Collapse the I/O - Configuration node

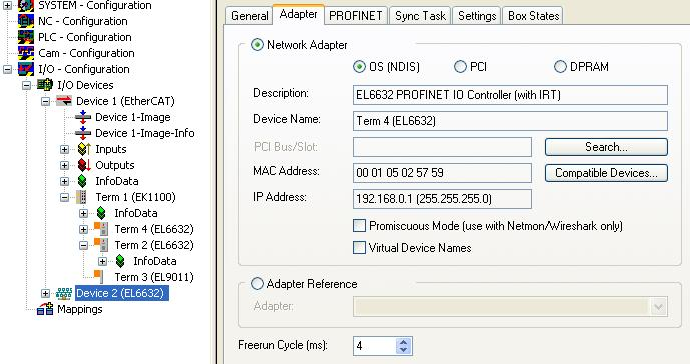point(7,69)
